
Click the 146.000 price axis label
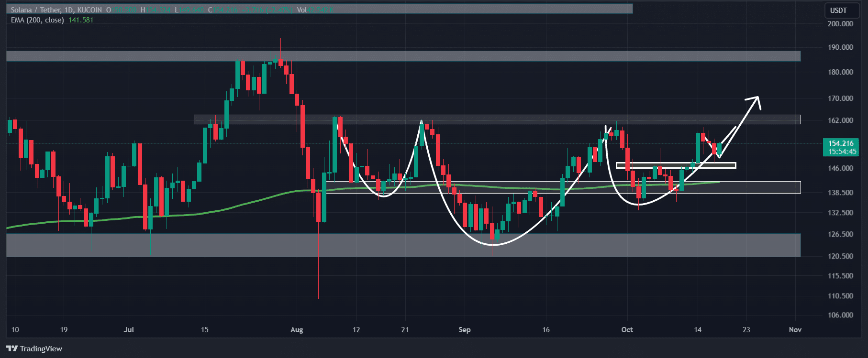(840, 168)
